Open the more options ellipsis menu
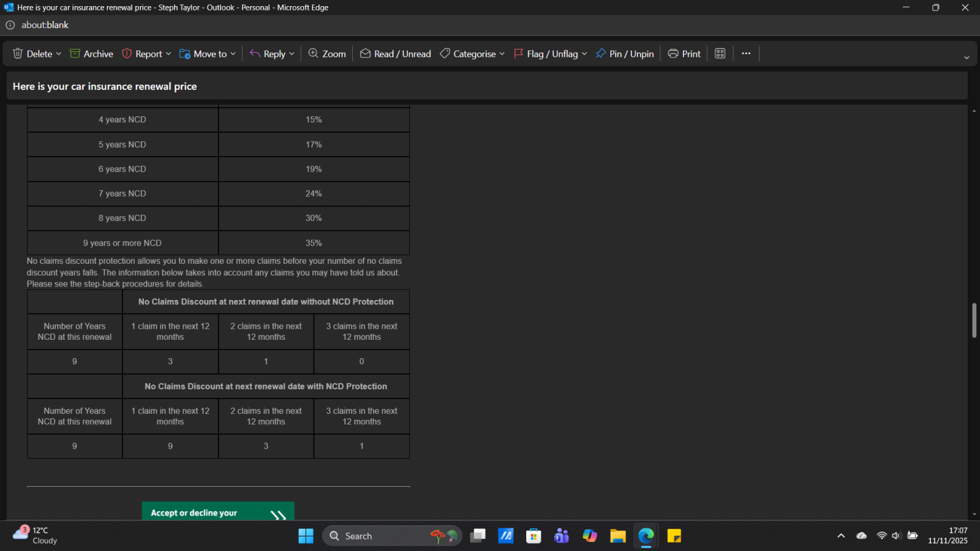The width and height of the screenshot is (980, 551). [x=746, y=54]
